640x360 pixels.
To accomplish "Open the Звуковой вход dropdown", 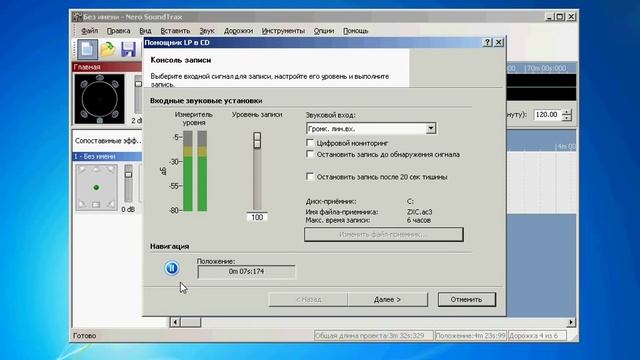I will click(431, 129).
